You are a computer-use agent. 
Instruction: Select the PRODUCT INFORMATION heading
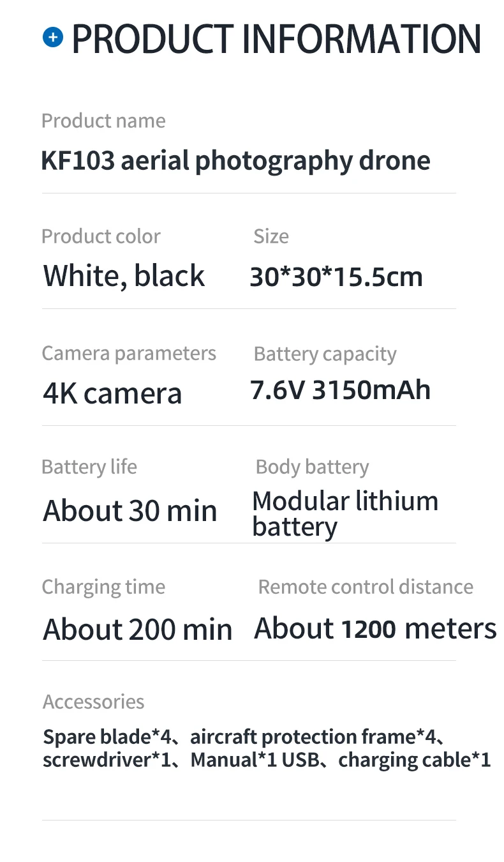click(x=276, y=38)
